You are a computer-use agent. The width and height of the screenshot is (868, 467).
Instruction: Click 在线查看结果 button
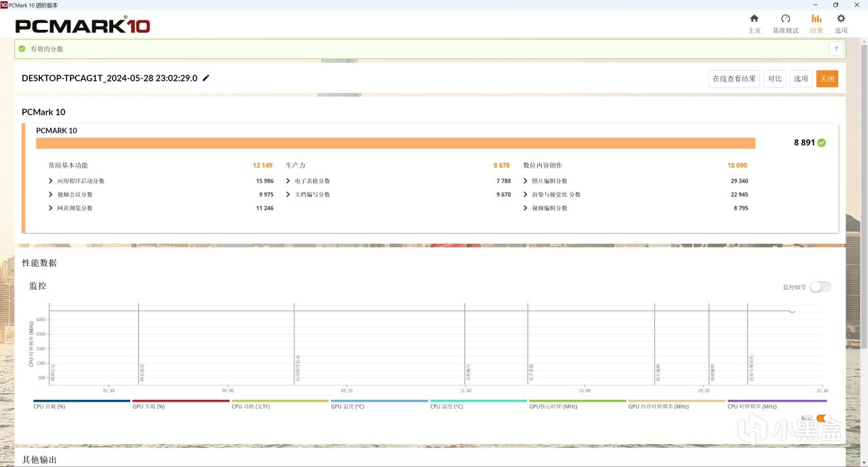pos(734,79)
